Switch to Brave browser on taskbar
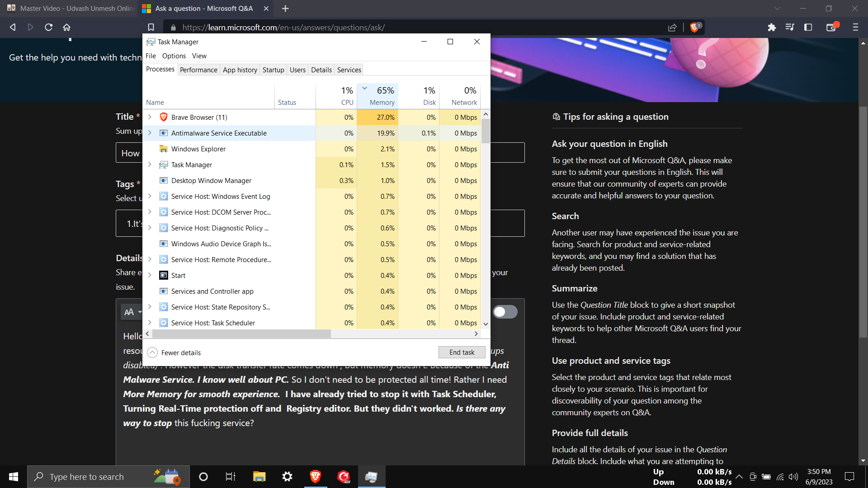The height and width of the screenshot is (488, 868). pos(316,477)
